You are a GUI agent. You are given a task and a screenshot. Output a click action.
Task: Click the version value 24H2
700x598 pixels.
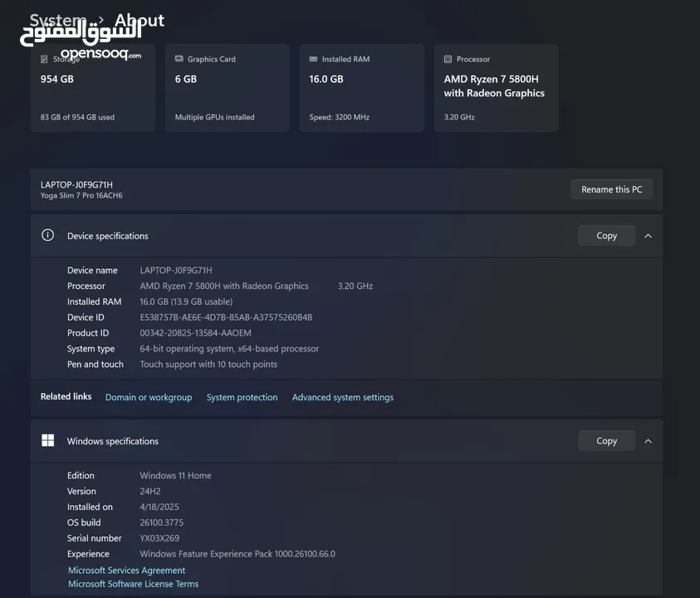150,491
